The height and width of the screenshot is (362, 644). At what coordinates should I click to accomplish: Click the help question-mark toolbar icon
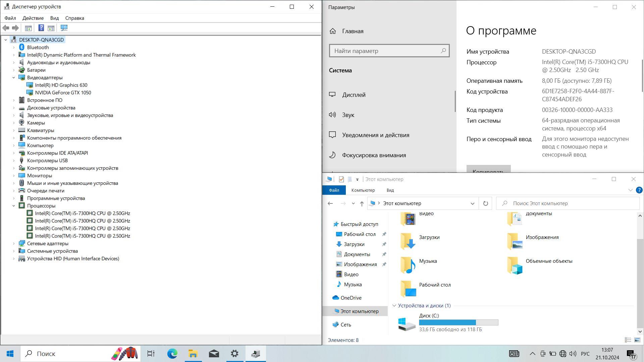tap(41, 28)
